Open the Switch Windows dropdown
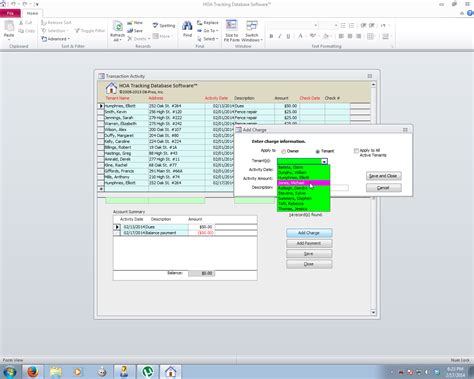This screenshot has width=474, height=379. 252,31
